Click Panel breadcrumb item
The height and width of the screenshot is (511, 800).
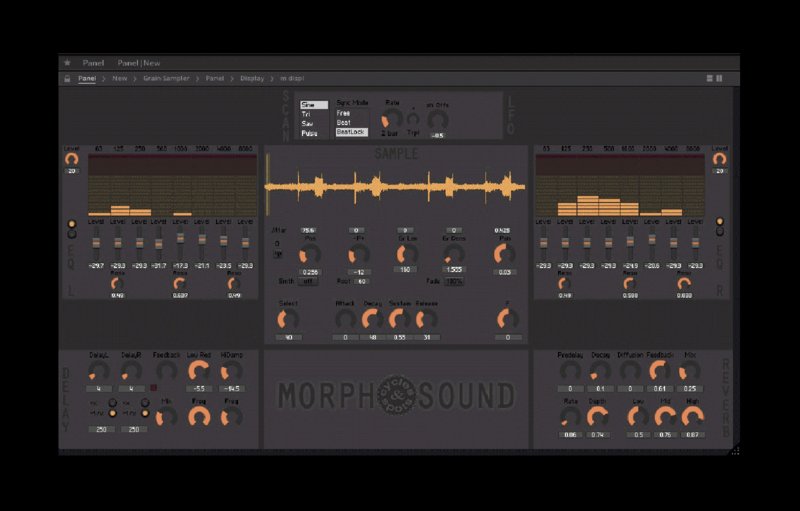[x=87, y=79]
